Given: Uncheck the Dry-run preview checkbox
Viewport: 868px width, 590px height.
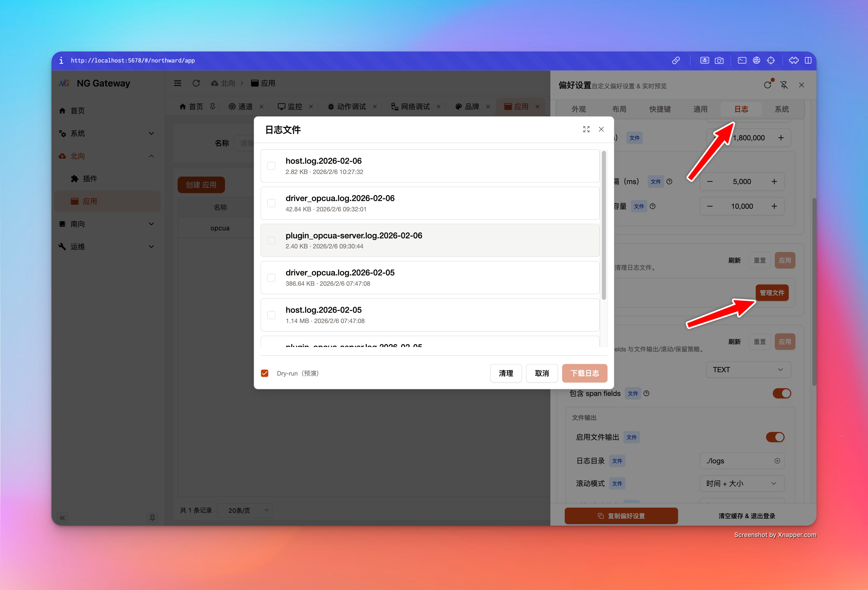Looking at the screenshot, I should click(264, 374).
